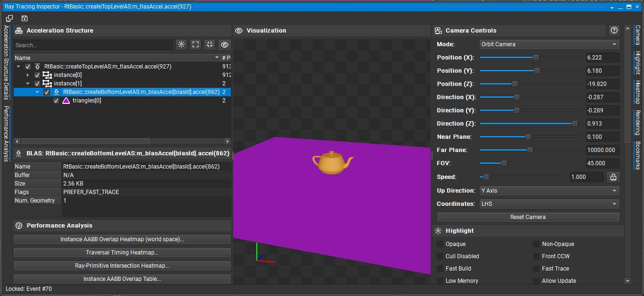Viewport: 644px width, 296px height.
Task: Open the Bookmarks side tab
Action: pyautogui.click(x=637, y=155)
